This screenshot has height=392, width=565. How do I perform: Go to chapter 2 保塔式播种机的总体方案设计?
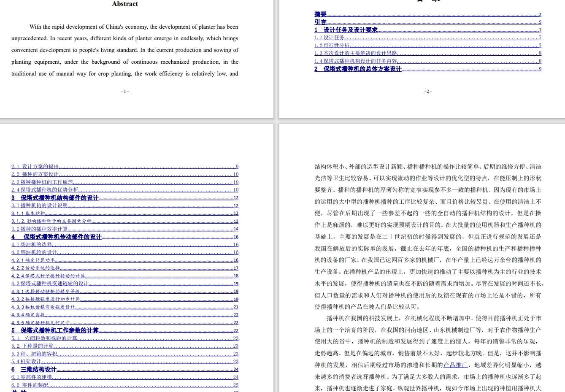427,69
